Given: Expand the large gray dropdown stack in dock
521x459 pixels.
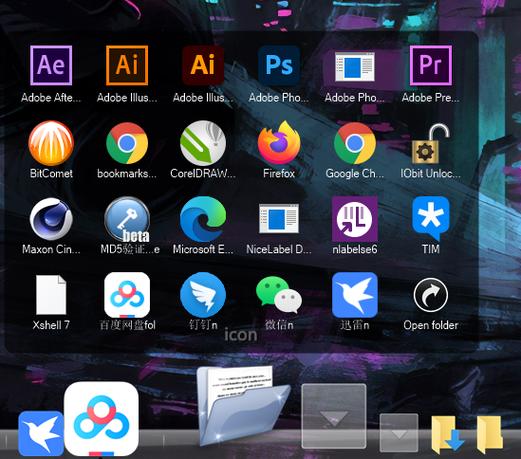Looking at the screenshot, I should 334,416.
